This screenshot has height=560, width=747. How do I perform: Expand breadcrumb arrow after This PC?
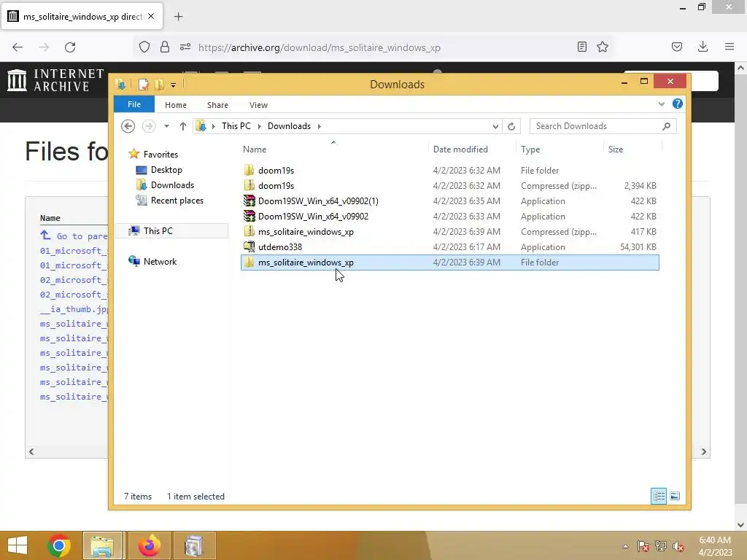pyautogui.click(x=259, y=126)
